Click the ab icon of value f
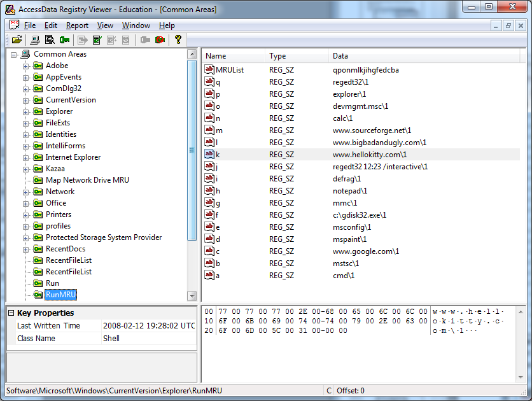Image resolution: width=532 pixels, height=401 pixels. (x=209, y=215)
